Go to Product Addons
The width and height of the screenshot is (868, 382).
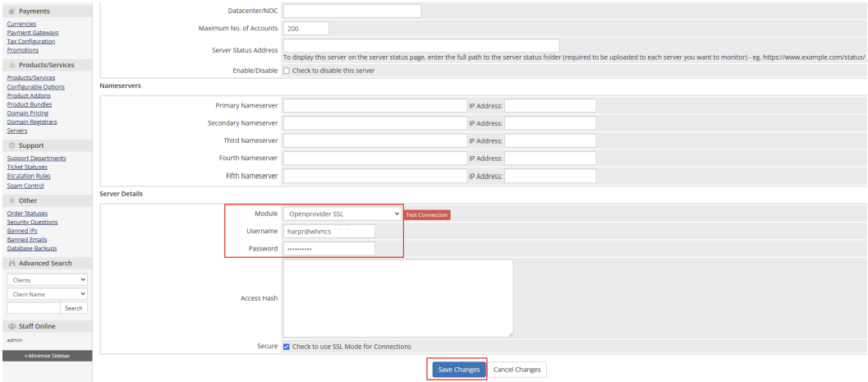tap(29, 95)
